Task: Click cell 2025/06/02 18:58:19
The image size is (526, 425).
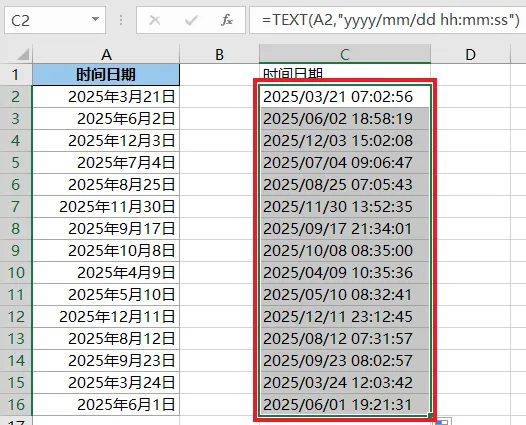Action: 345,119
